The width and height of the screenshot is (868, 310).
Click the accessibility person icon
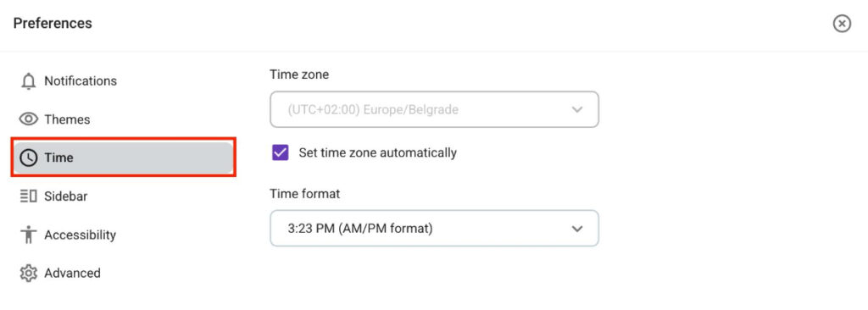(x=28, y=235)
